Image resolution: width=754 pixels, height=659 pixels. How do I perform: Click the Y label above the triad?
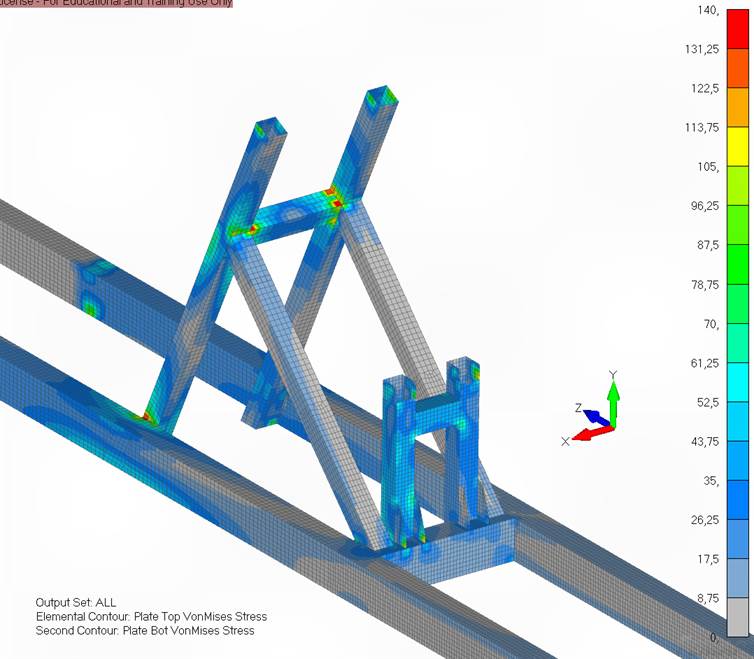coord(614,375)
